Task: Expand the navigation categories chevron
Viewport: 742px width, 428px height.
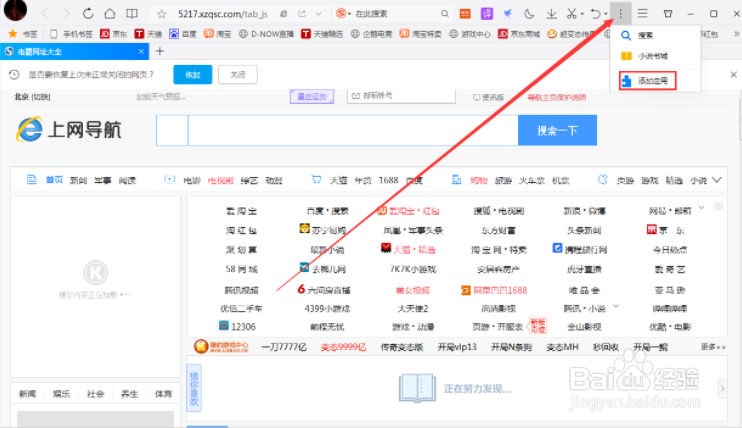Action: coord(717,180)
